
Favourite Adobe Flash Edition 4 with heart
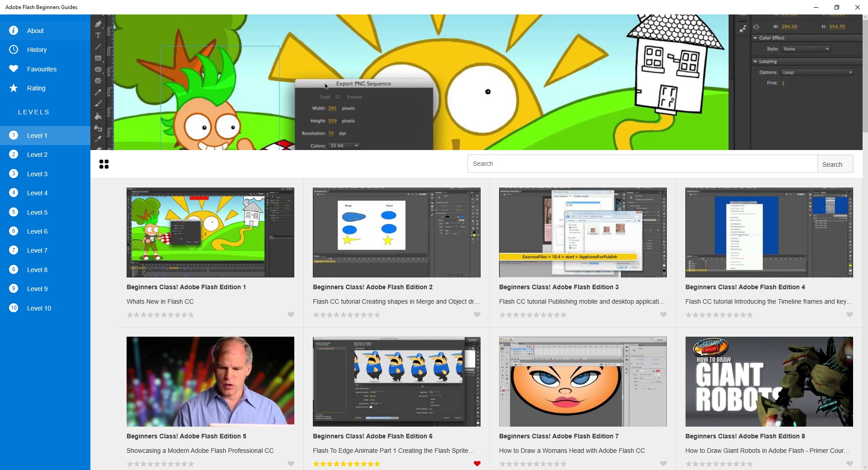[x=849, y=315]
